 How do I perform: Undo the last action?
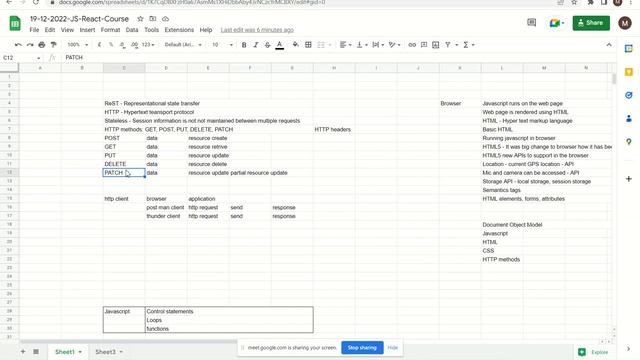18,45
